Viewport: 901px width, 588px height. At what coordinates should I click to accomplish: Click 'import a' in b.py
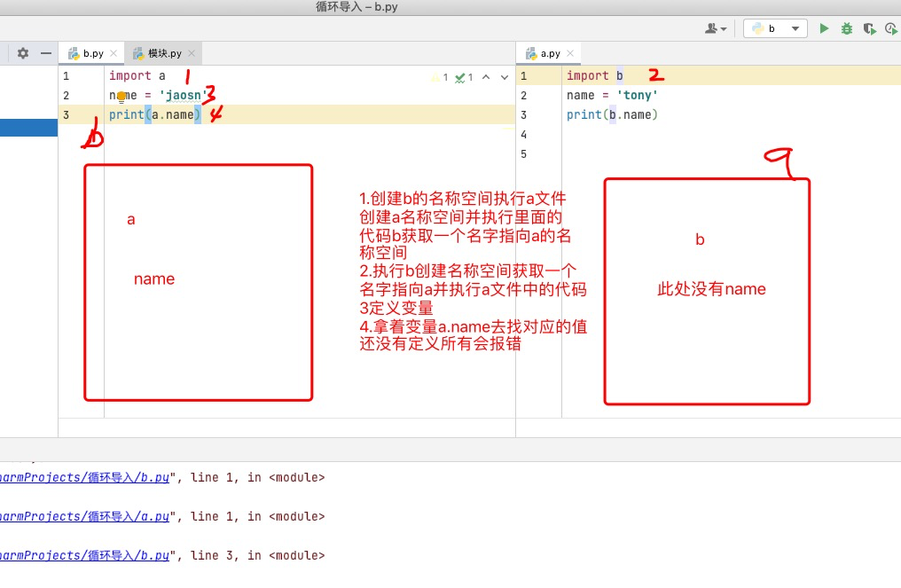pyautogui.click(x=137, y=76)
